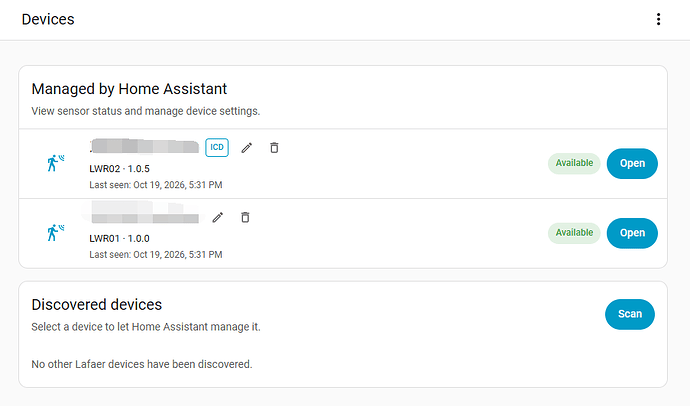This screenshot has height=406, width=690.
Task: Open the LWR02 device
Action: click(632, 163)
